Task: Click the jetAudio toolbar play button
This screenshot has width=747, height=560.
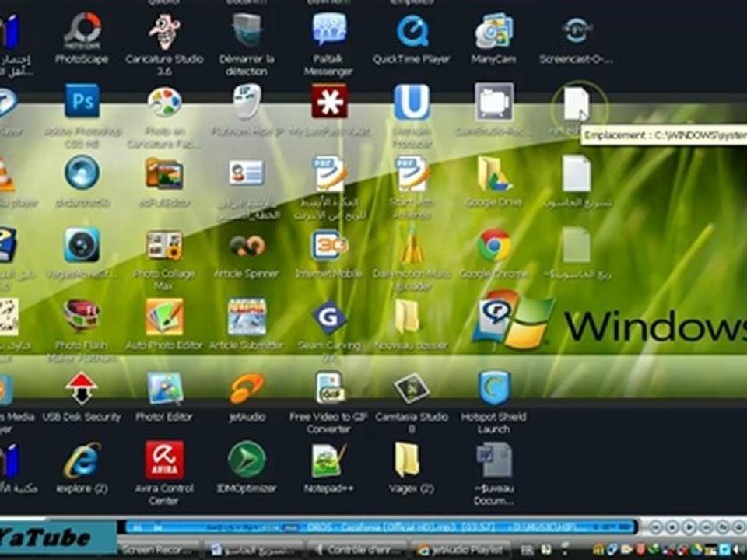Action: pos(689,527)
